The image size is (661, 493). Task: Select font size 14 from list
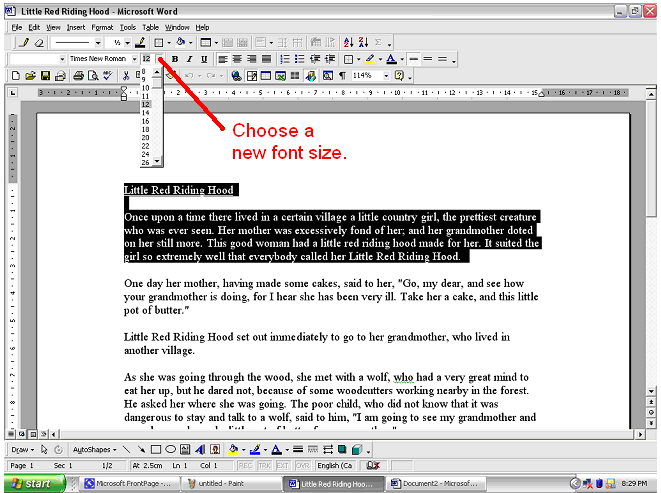pos(146,113)
